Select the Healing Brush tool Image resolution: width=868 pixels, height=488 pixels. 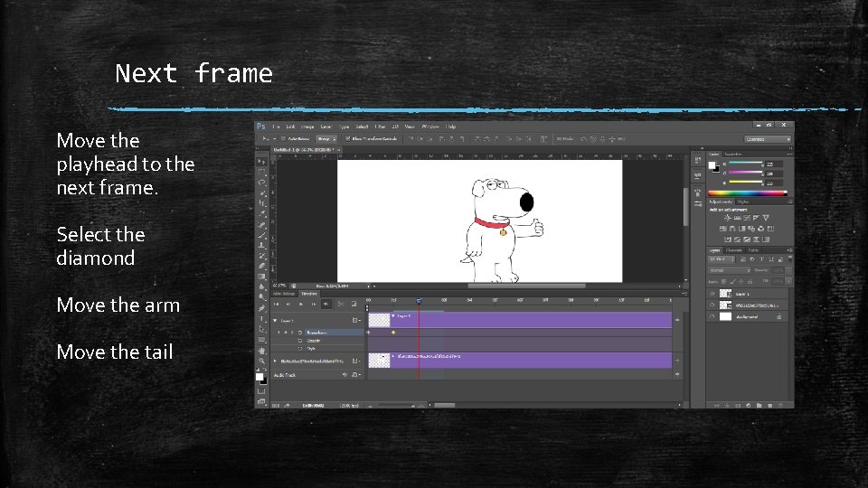click(x=262, y=225)
